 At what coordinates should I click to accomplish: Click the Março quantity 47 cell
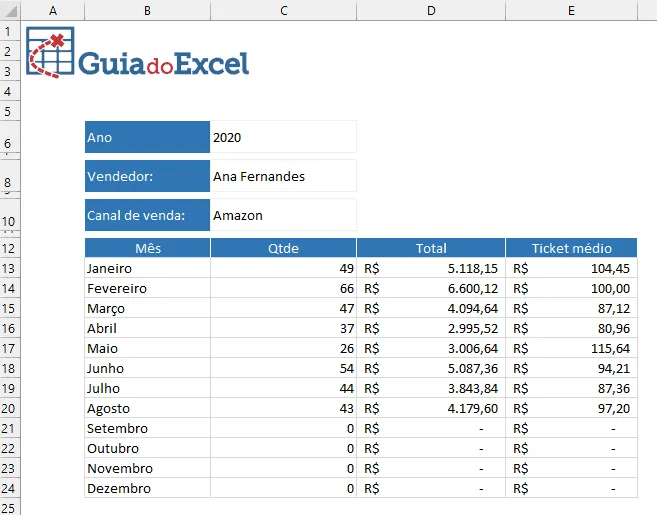284,308
